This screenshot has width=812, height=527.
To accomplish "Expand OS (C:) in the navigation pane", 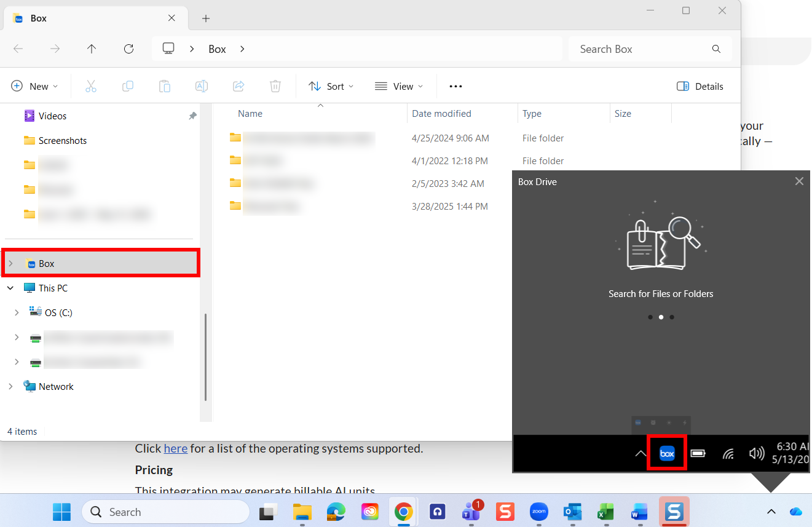I will (17, 312).
